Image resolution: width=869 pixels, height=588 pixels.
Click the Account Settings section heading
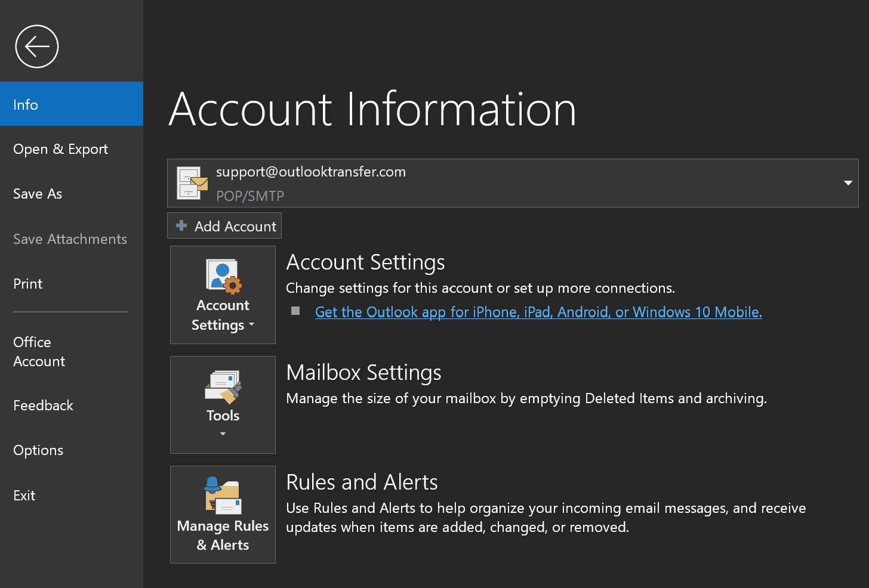pos(365,262)
